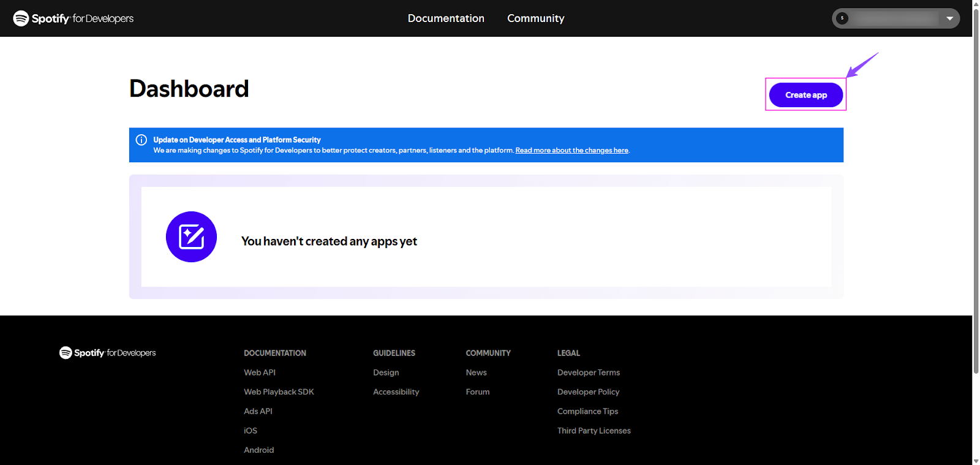This screenshot has width=980, height=465.
Task: Click the COMMUNITY footer heading
Action: [x=488, y=353]
